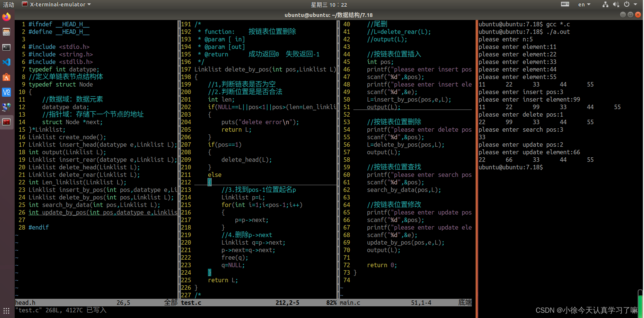
Task: Click the //L=delete_rear(L); comment in main.c
Action: point(399,32)
